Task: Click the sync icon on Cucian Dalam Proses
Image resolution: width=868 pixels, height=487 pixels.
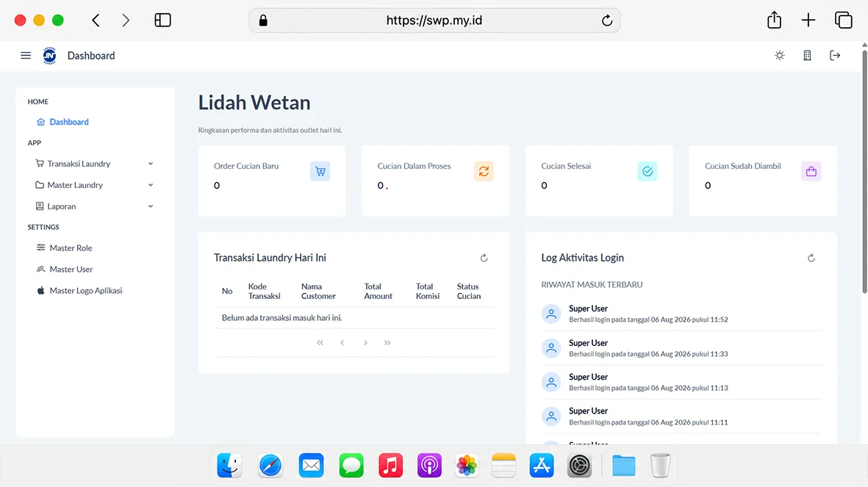Action: 484,171
